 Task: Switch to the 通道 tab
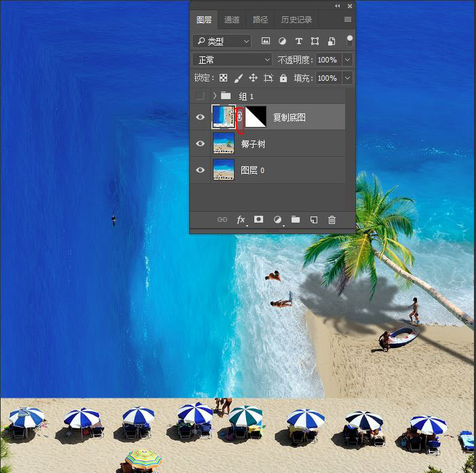click(232, 20)
